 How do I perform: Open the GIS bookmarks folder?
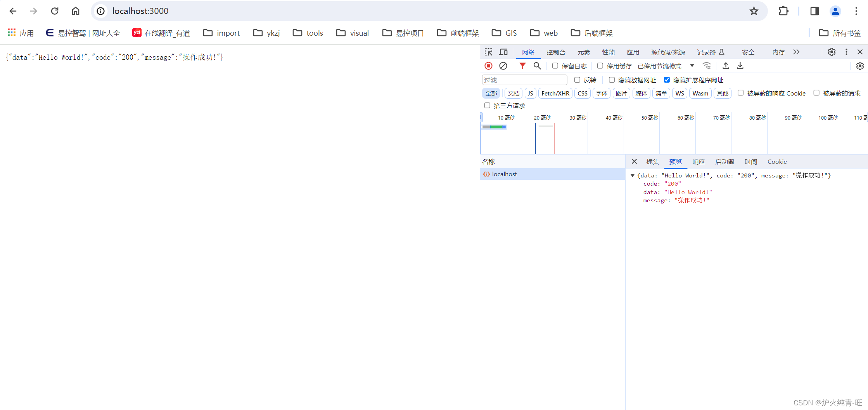504,33
